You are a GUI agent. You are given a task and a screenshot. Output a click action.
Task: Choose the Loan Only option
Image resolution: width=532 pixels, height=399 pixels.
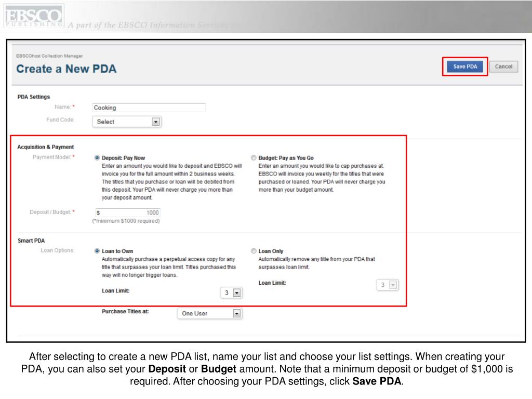254,251
